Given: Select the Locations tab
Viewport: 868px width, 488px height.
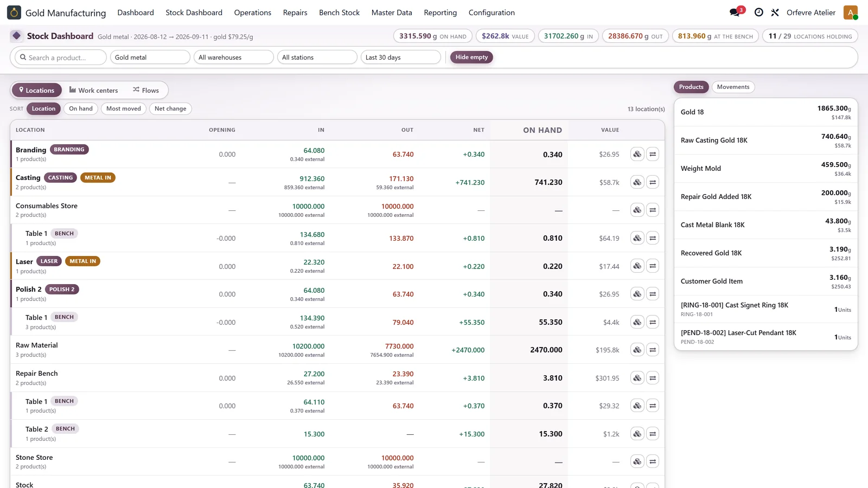Looking at the screenshot, I should pos(37,90).
